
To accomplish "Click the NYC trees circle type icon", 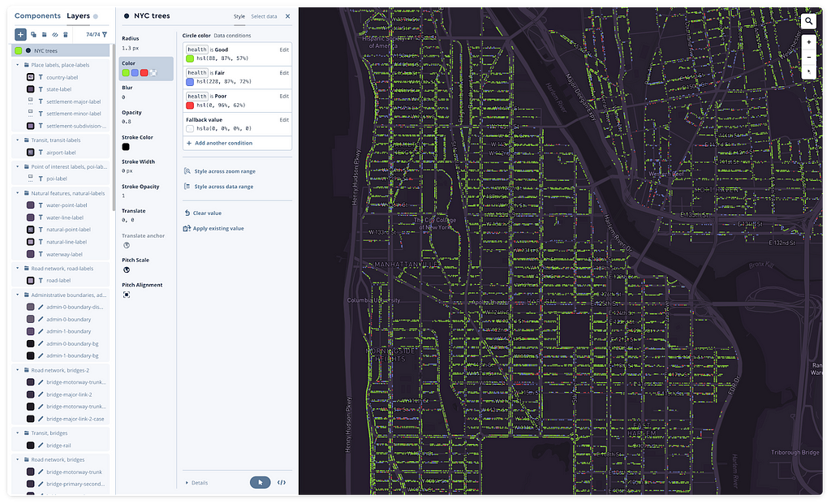I will tap(28, 51).
